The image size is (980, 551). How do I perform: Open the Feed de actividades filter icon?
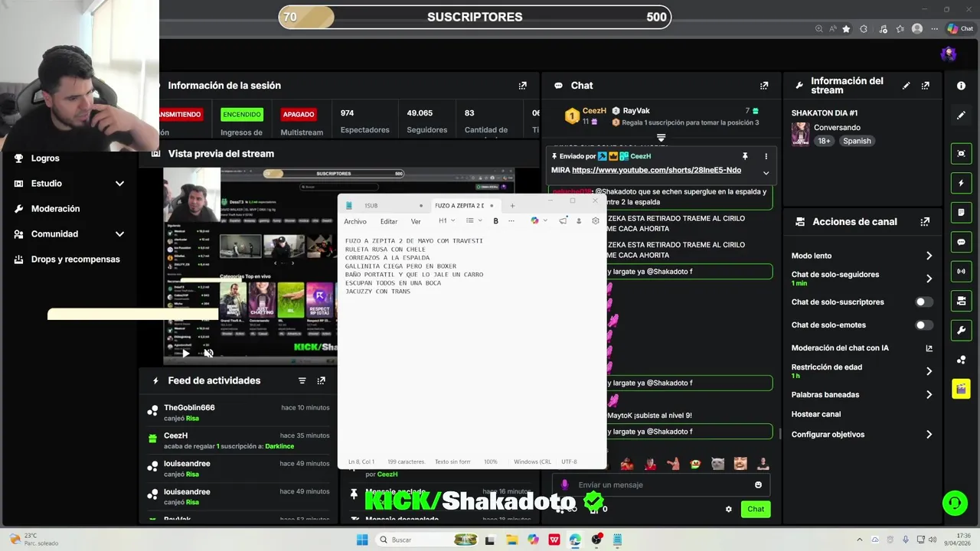tap(302, 380)
